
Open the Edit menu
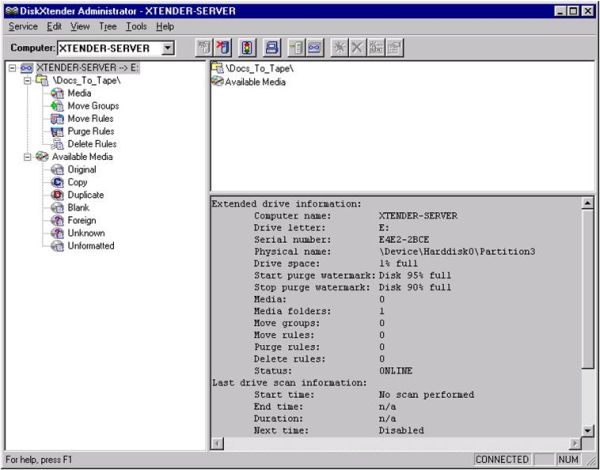coord(54,26)
